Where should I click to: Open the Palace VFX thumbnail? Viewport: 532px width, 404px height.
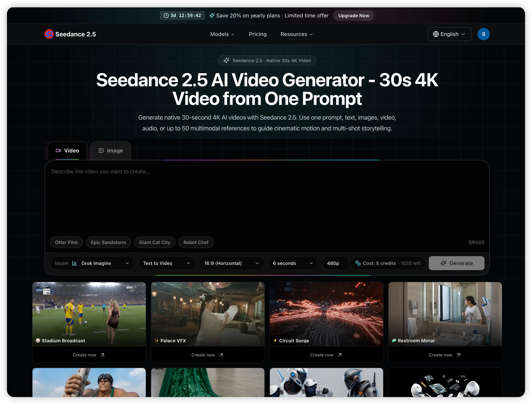point(208,314)
